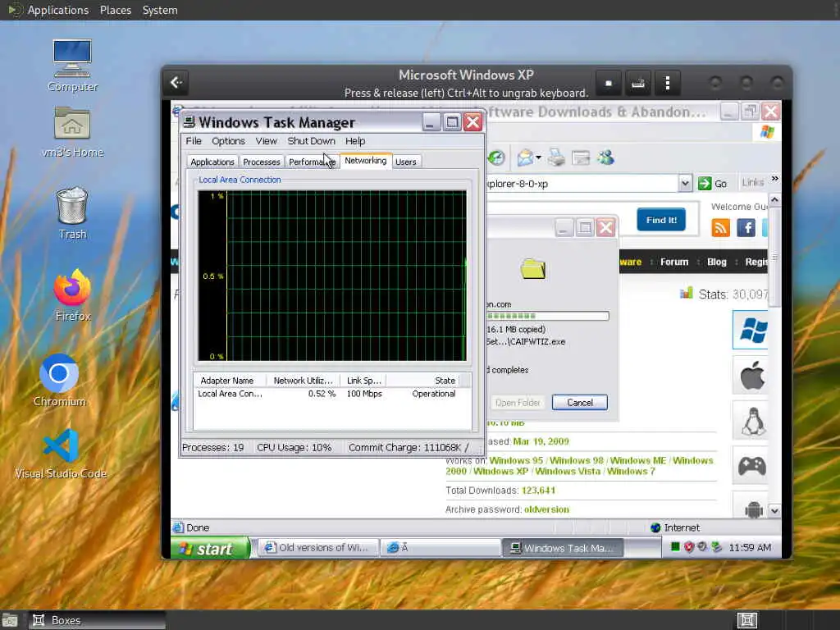
Task: Switch to Windows Task Manager taskbar button
Action: coord(563,547)
